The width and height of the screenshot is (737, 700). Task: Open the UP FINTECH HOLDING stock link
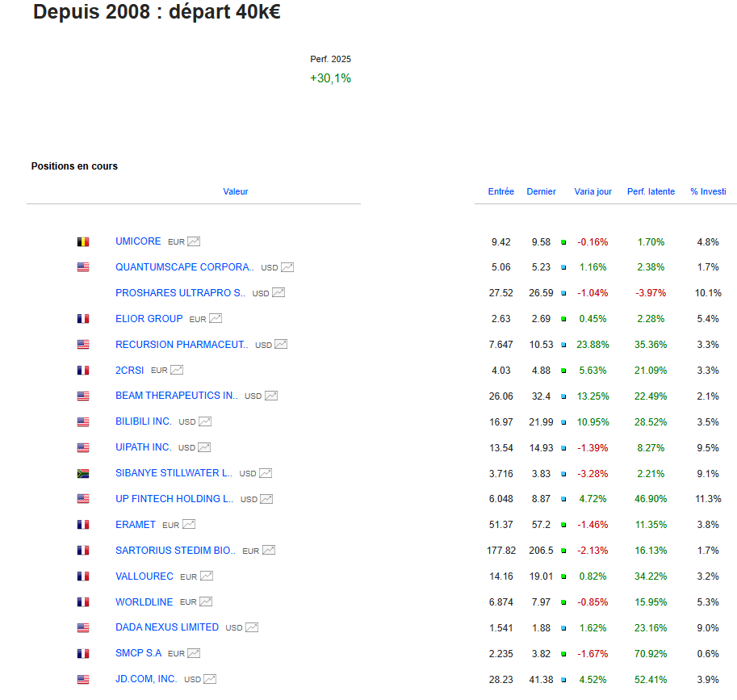[174, 499]
